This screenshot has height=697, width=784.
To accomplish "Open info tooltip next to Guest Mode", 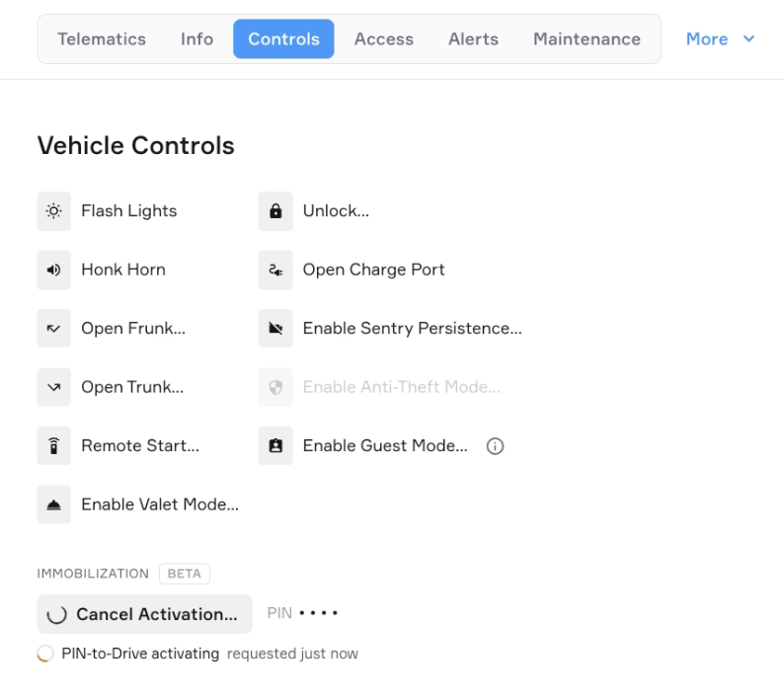I will pos(495,446).
